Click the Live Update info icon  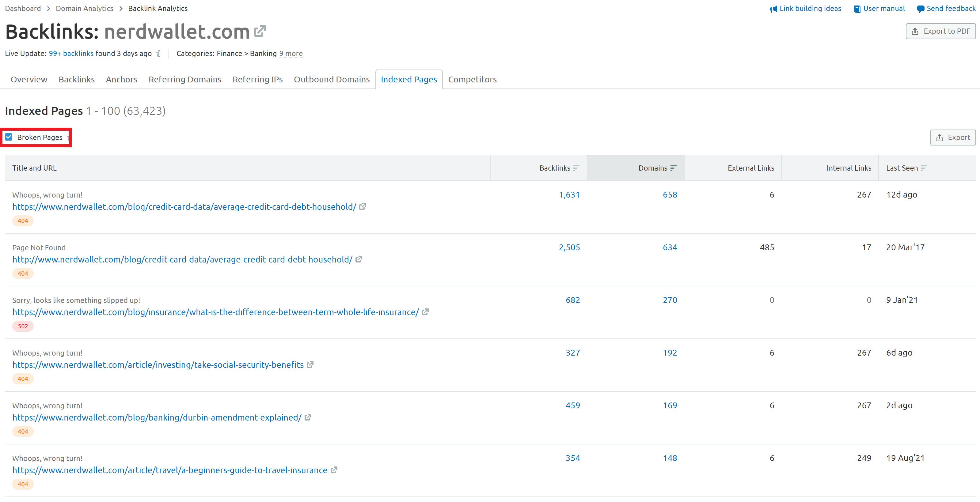(x=158, y=54)
